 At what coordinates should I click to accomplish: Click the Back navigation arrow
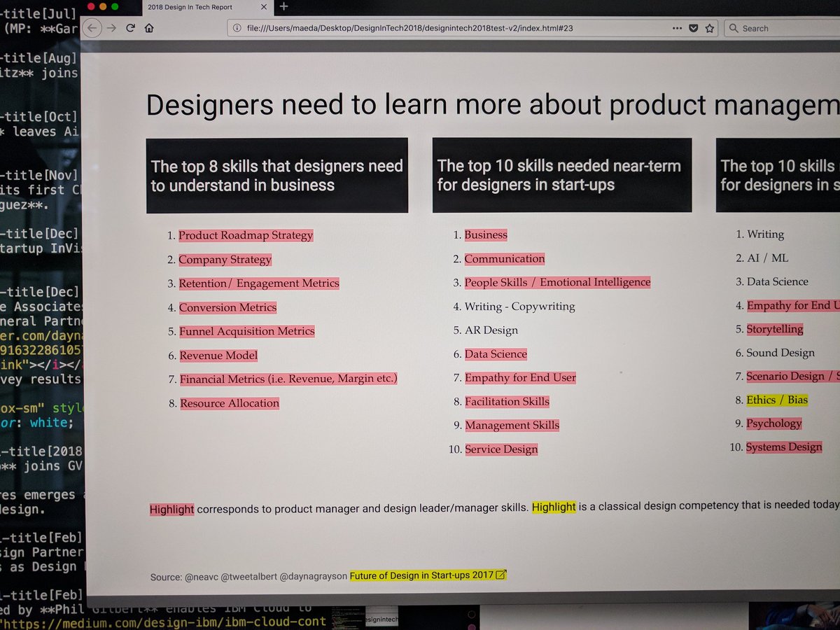(92, 28)
